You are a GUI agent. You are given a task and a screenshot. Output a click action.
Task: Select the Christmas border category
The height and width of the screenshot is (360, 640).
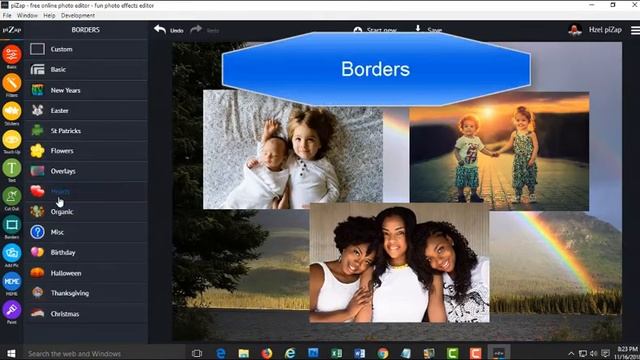tap(86, 313)
